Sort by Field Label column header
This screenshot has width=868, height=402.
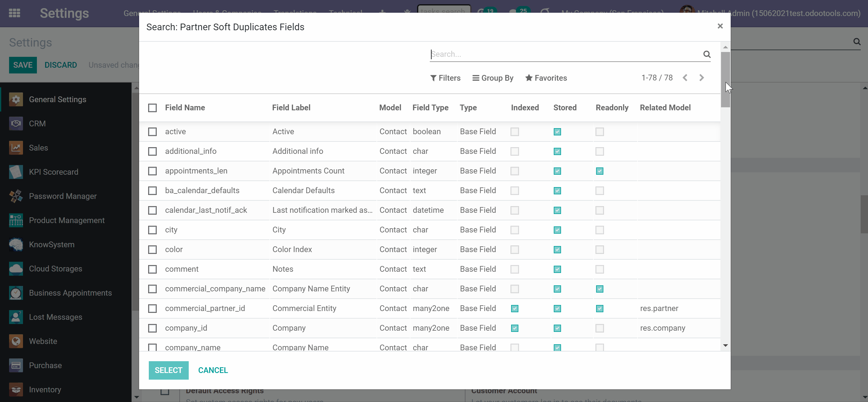pos(291,107)
